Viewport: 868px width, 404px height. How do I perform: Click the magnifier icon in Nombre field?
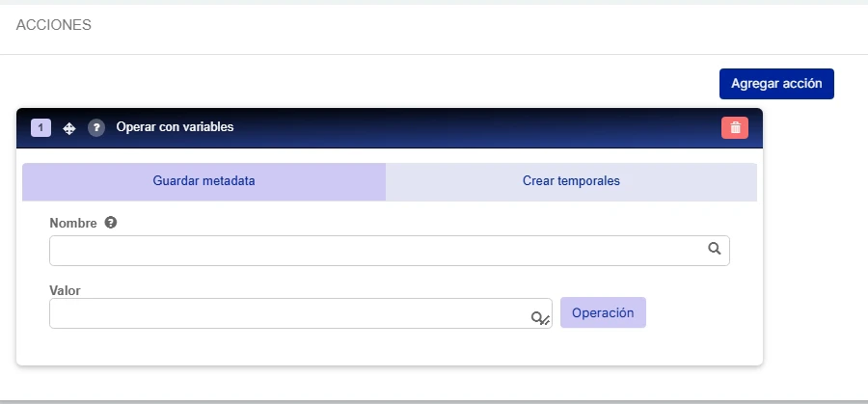point(714,249)
